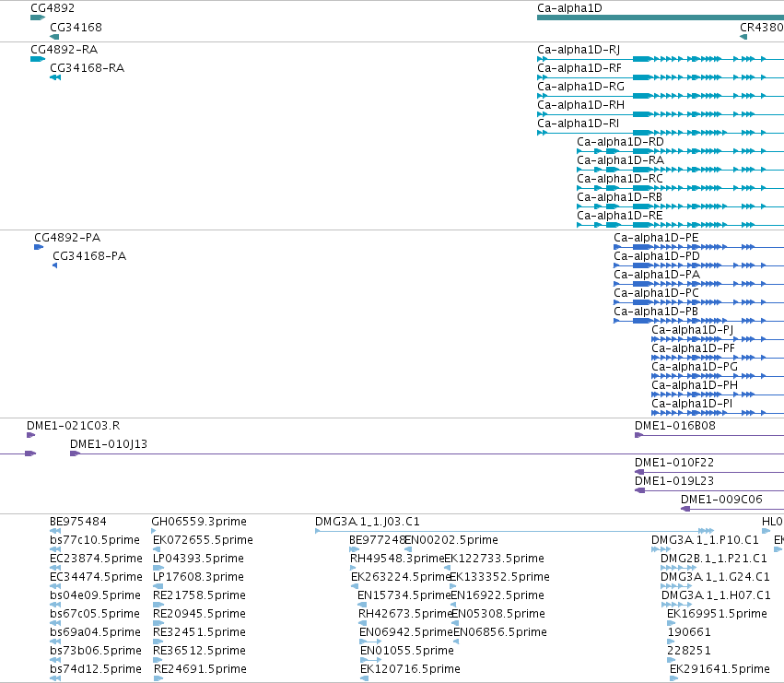Select the CG4892 gene feature
This screenshot has height=683, width=784.
pos(38,18)
